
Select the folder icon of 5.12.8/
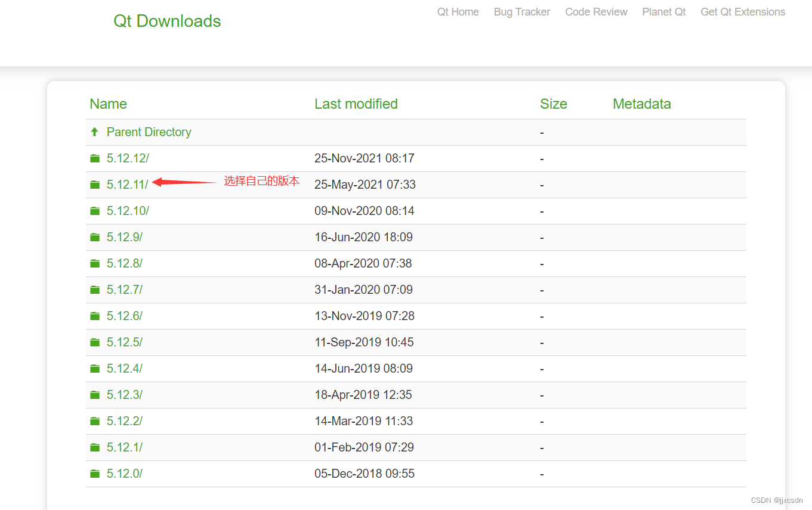click(94, 263)
